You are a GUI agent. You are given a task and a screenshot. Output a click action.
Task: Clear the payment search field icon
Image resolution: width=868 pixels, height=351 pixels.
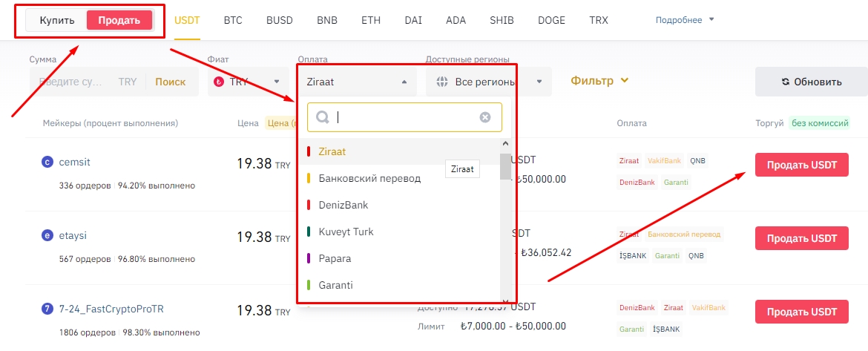[485, 117]
